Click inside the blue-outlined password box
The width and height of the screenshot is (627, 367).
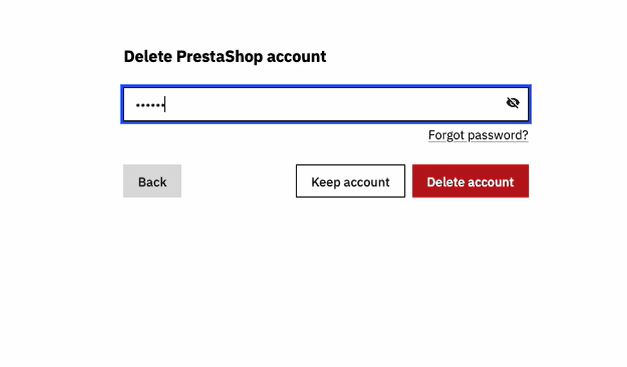[326, 104]
